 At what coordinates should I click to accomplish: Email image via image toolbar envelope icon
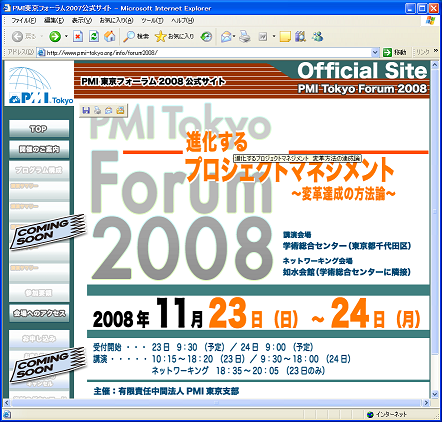pos(109,110)
